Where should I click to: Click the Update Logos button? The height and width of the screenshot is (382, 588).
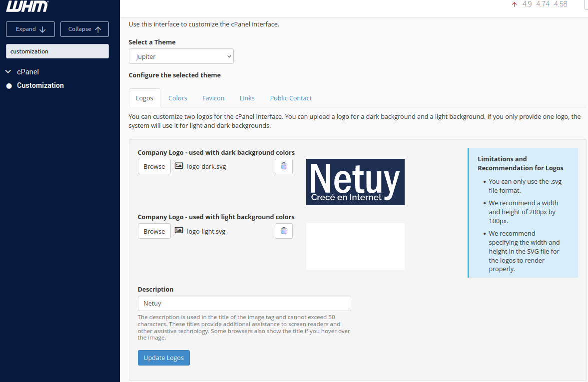163,358
